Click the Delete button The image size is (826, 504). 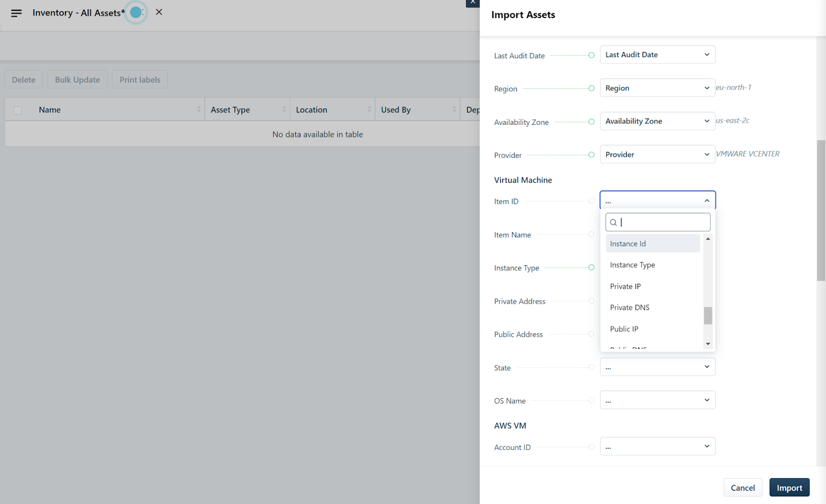click(x=24, y=79)
